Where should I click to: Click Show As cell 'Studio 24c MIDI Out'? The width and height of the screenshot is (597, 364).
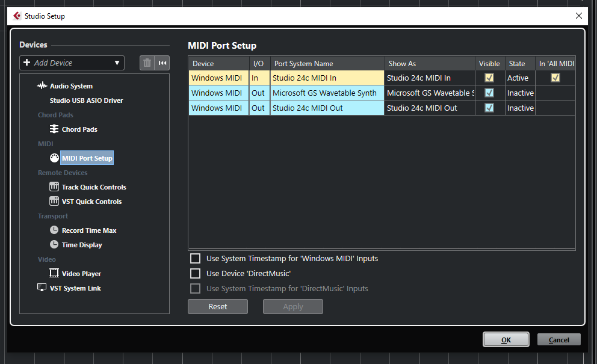(x=430, y=108)
